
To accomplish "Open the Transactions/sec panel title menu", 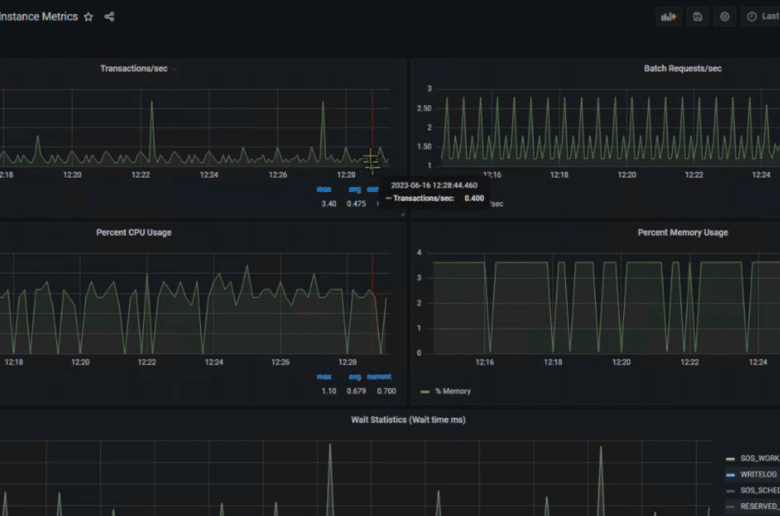I will 134,69.
